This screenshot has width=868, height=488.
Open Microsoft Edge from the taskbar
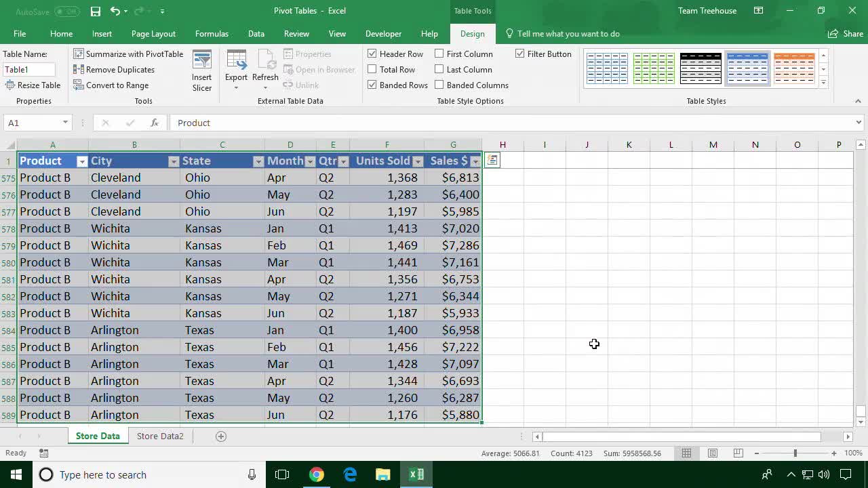[x=350, y=474]
